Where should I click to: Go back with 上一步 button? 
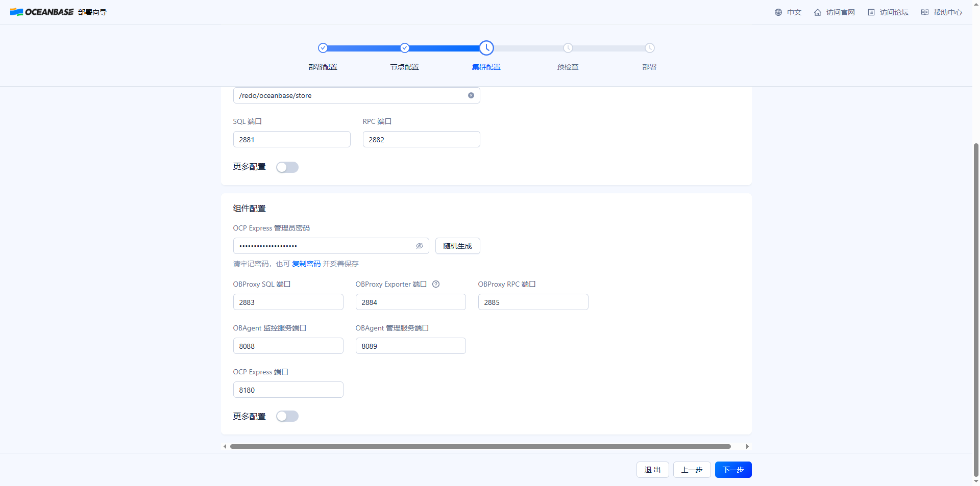(692, 470)
